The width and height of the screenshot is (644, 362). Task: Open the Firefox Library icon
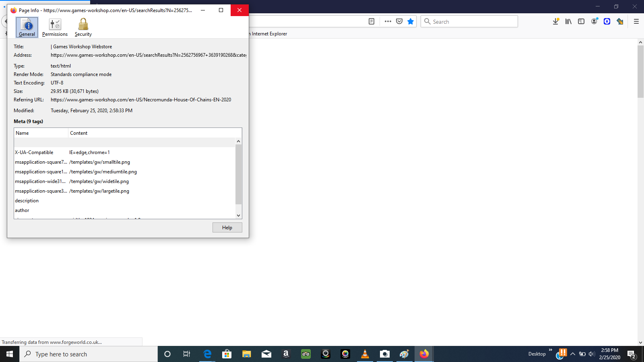coord(568,21)
